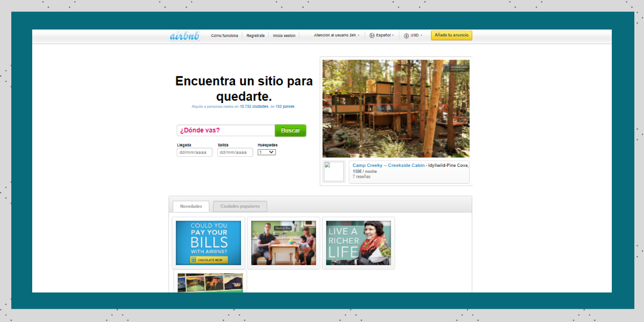Click the green Buscar button
The height and width of the screenshot is (322, 644).
290,130
